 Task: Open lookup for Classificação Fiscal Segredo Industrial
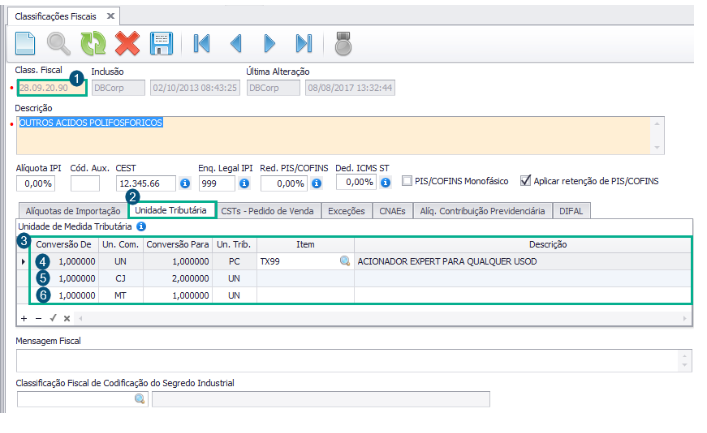[139, 399]
